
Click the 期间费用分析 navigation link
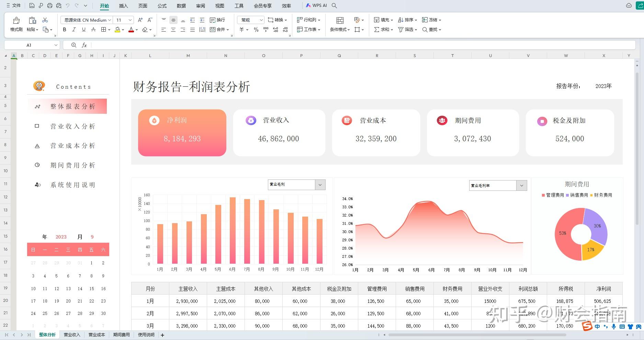coord(73,165)
